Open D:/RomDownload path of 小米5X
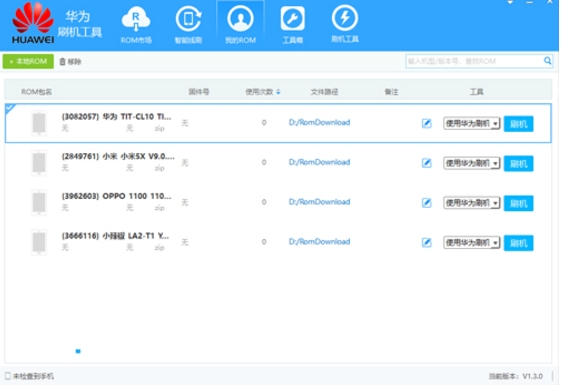Screen dimensions: 561x387 [x=319, y=162]
